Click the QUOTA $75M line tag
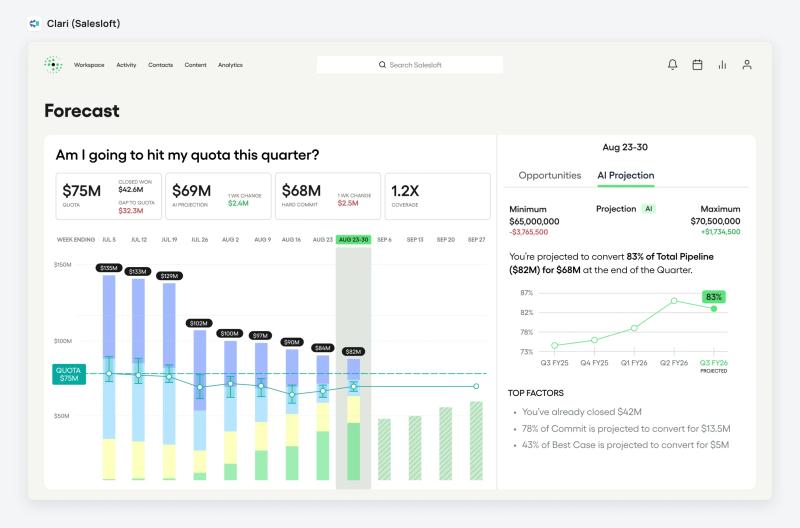800x528 pixels. click(69, 374)
